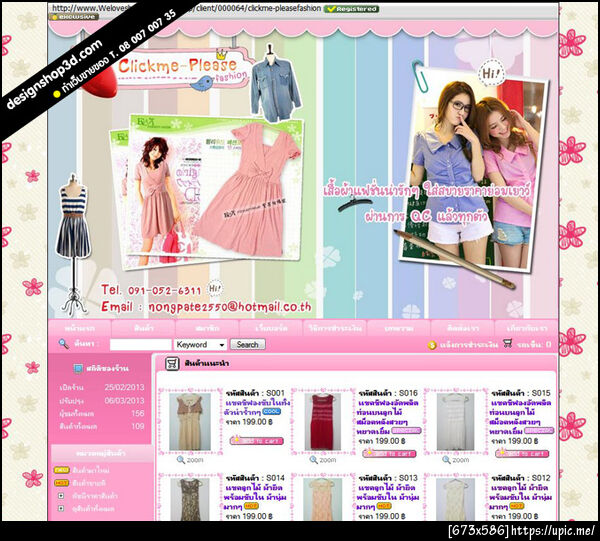Click the shop open date 25/02/2013
Screen dimensions: 600x541
tap(124, 387)
